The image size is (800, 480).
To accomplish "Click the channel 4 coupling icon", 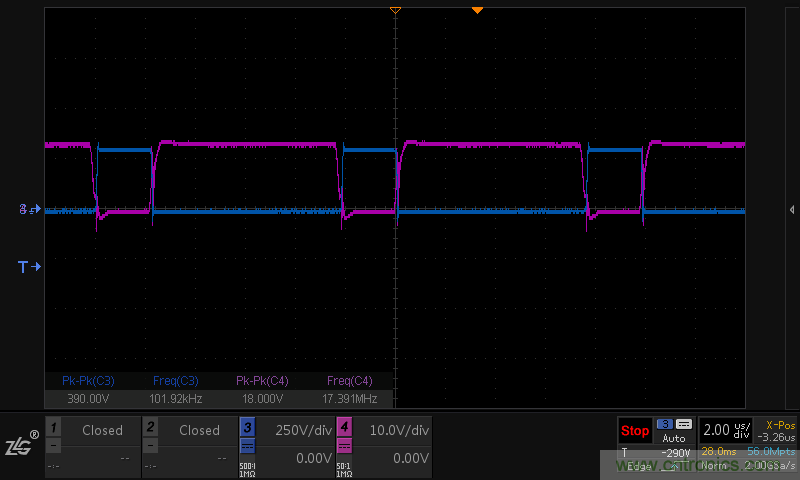I will pos(344,445).
